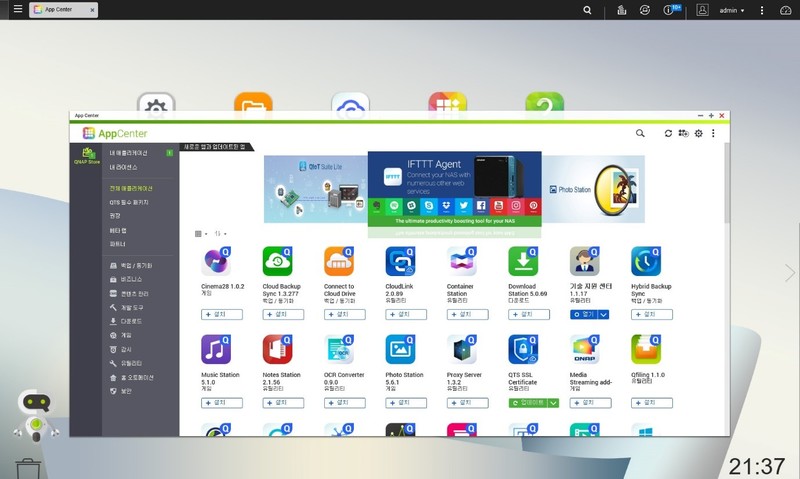Open background tasks icon in system bar
The height and width of the screenshot is (479, 800).
[621, 10]
